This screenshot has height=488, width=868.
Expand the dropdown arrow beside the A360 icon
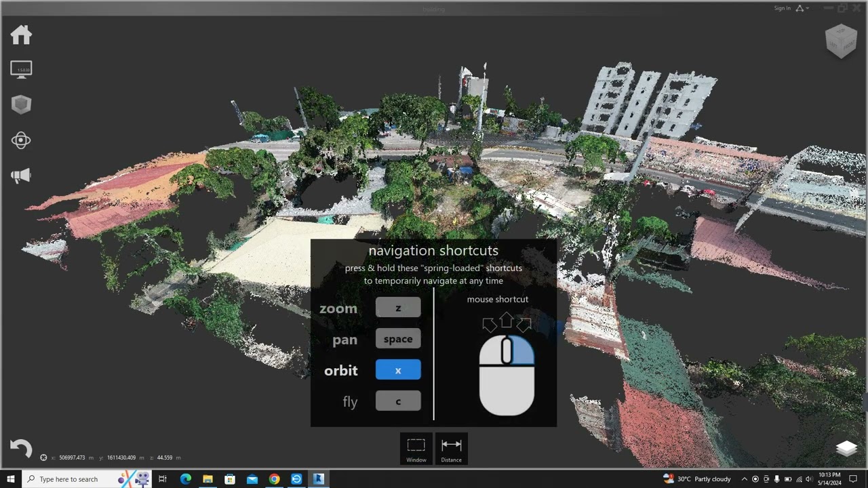(808, 9)
